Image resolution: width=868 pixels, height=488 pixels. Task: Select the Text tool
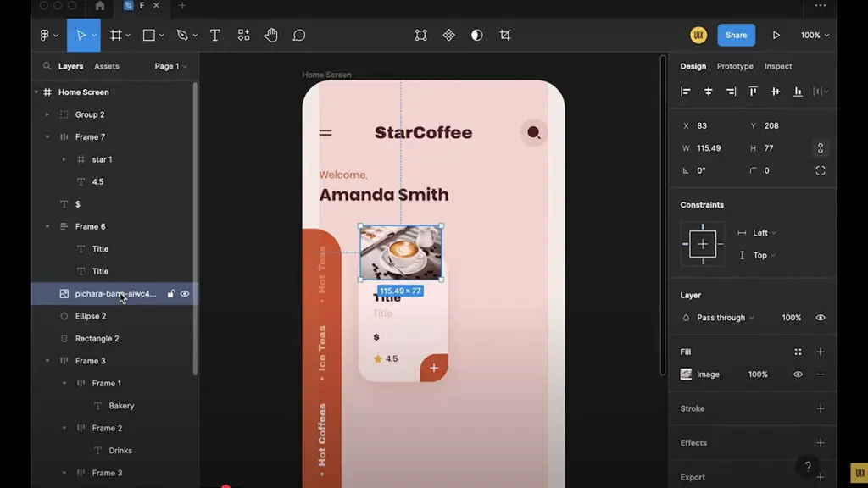214,35
